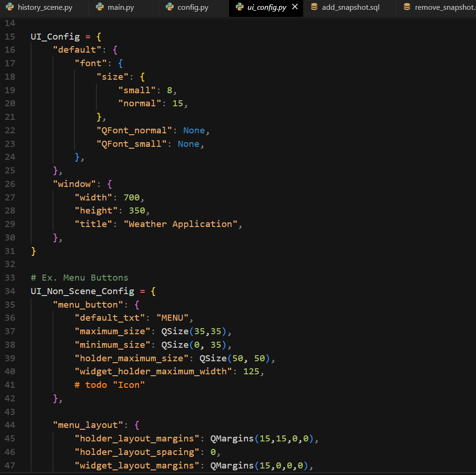This screenshot has width=476, height=475.
Task: Open the history_scene.py tab
Action: pos(45,8)
